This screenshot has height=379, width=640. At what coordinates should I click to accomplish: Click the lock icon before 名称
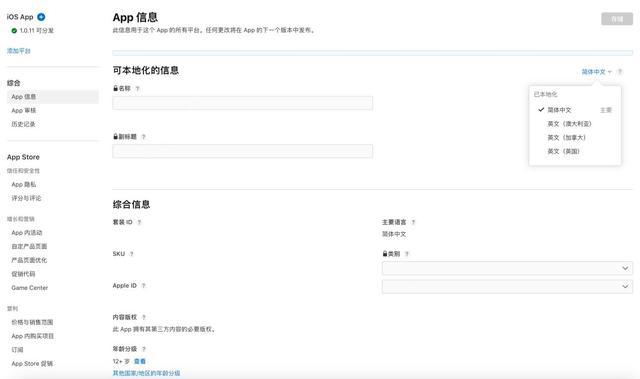pos(116,88)
